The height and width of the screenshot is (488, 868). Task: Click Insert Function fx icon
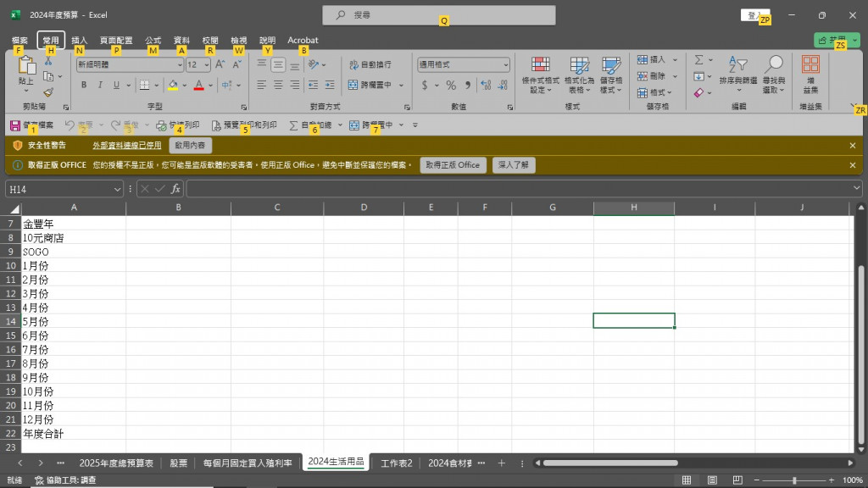click(x=175, y=189)
